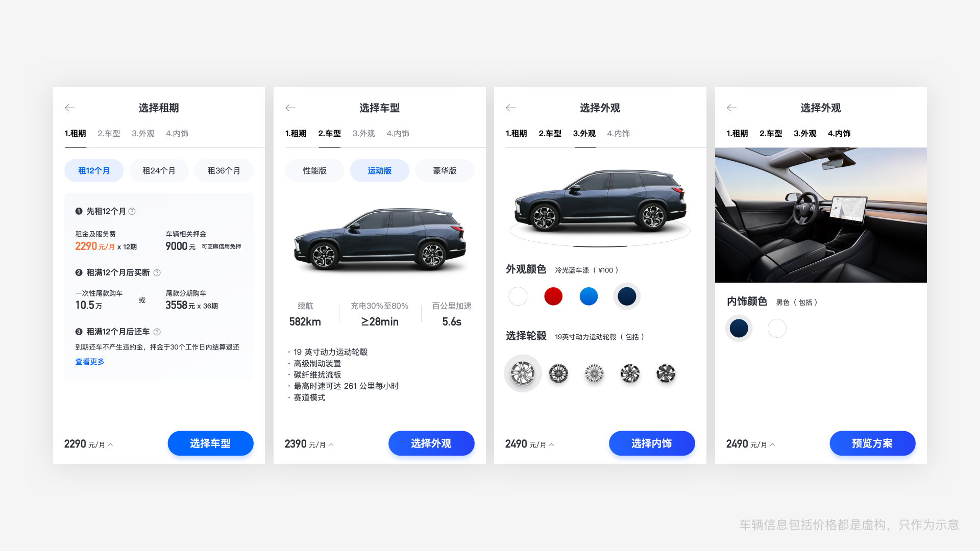The width and height of the screenshot is (980, 551).
Task: Click the back arrow icon on 选择外观
Action: click(x=511, y=107)
